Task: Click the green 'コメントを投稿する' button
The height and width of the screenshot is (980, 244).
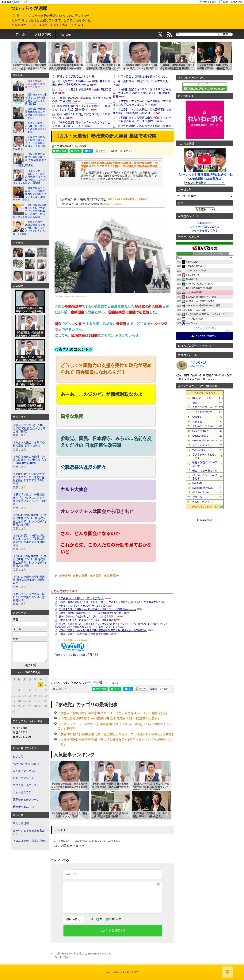Action: [112, 931]
